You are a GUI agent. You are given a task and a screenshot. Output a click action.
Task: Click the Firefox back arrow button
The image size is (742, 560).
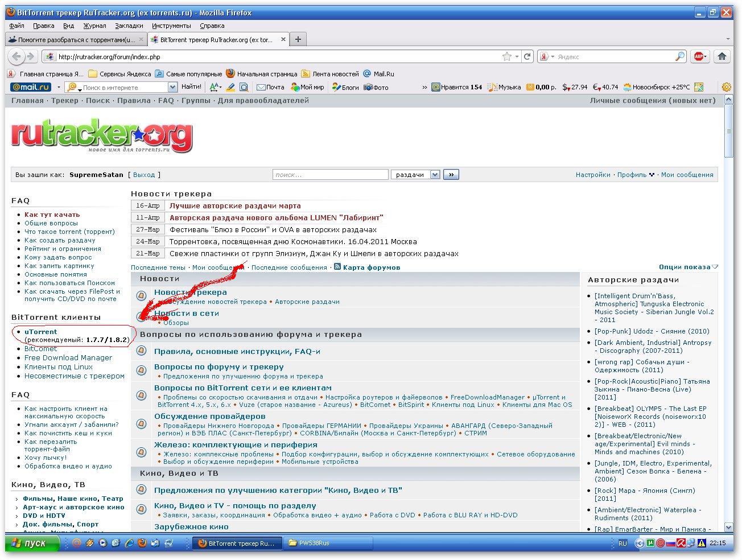(x=17, y=56)
